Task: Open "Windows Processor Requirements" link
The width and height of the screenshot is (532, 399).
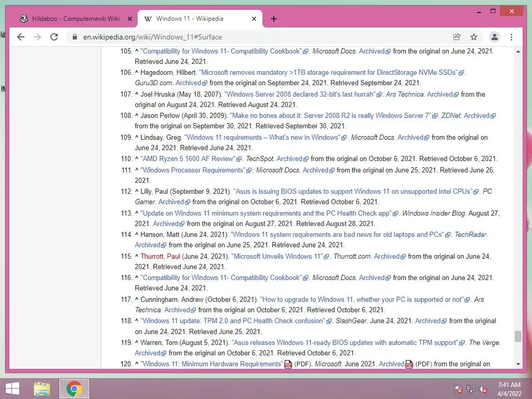Action: click(x=193, y=170)
